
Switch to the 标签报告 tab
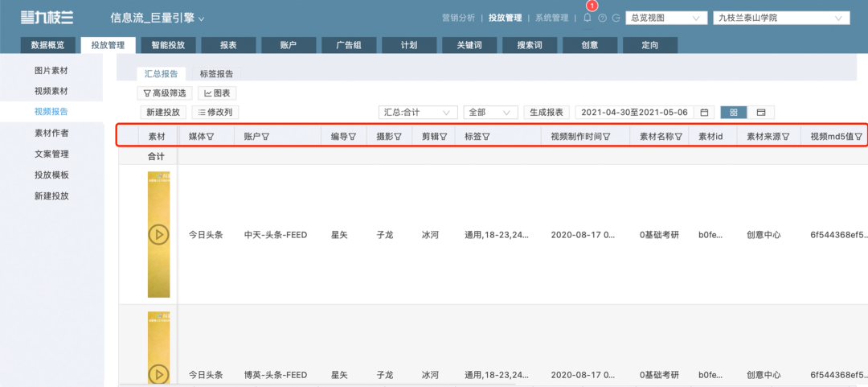click(x=216, y=74)
